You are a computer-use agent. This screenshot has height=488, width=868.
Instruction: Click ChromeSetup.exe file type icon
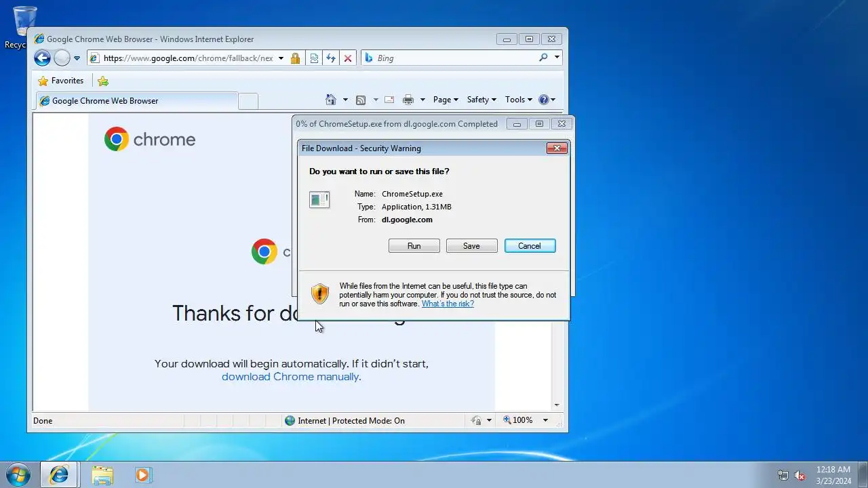click(x=319, y=200)
